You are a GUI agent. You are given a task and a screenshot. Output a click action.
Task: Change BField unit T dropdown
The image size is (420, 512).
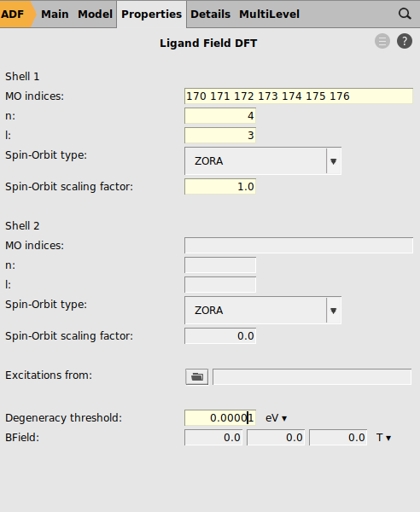coord(383,438)
